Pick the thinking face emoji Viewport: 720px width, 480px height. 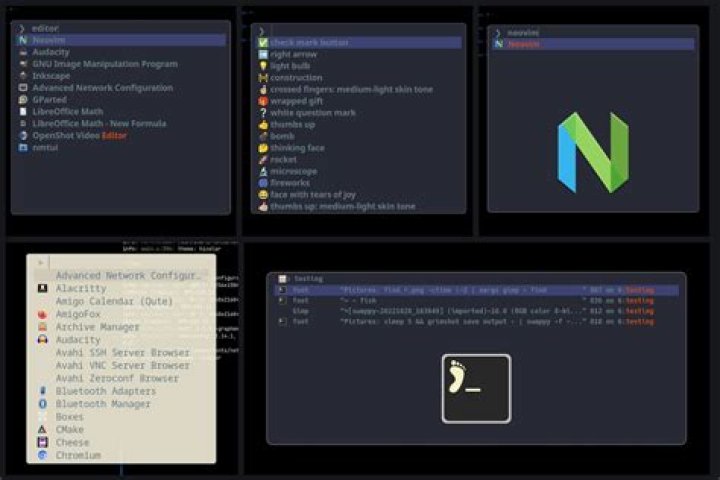click(359, 148)
